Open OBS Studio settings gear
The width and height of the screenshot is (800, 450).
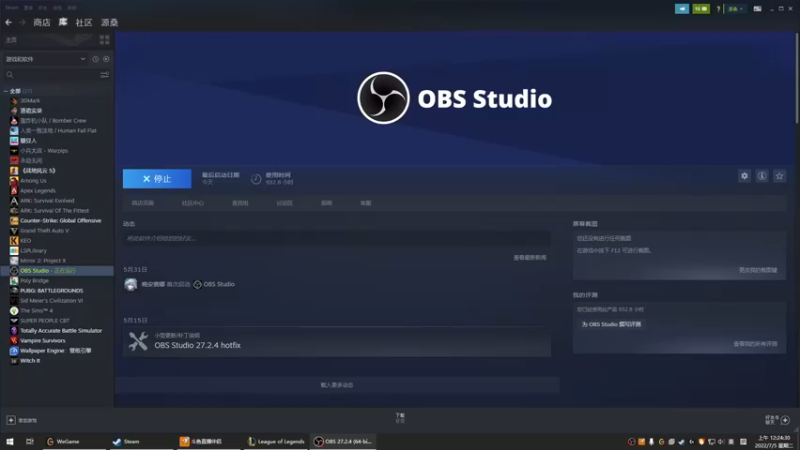click(x=744, y=176)
